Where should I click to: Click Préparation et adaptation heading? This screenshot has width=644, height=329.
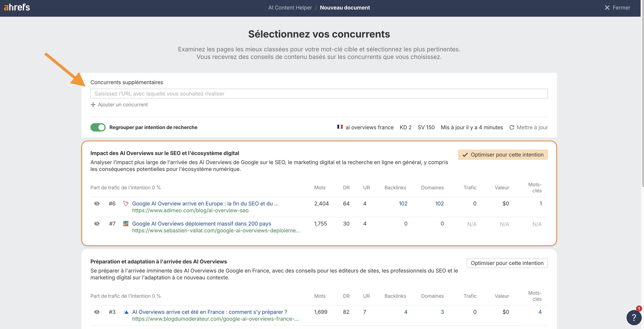click(x=159, y=262)
